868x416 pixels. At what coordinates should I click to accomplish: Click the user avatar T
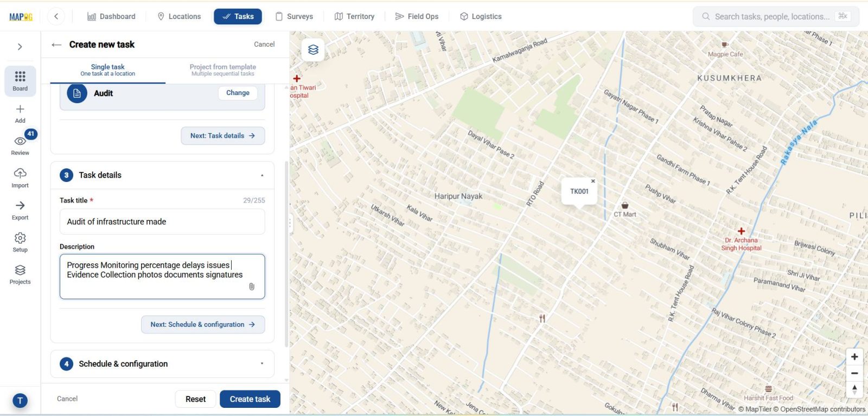click(20, 401)
